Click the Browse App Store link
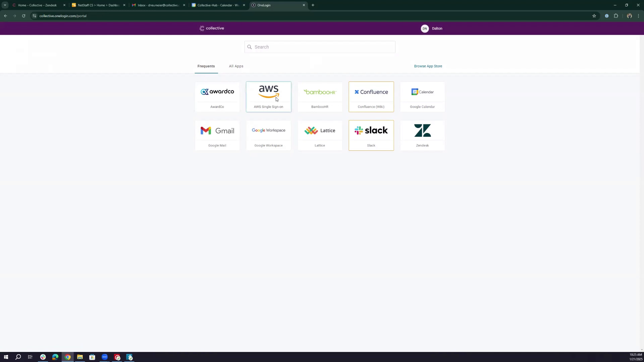The image size is (644, 362). point(428,66)
